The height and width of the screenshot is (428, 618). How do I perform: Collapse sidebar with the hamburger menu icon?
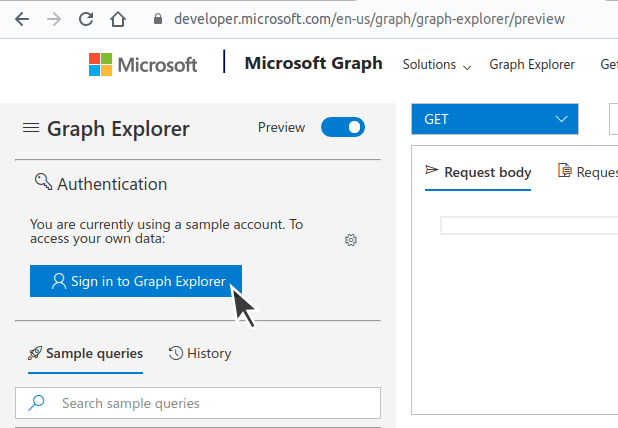pyautogui.click(x=31, y=128)
